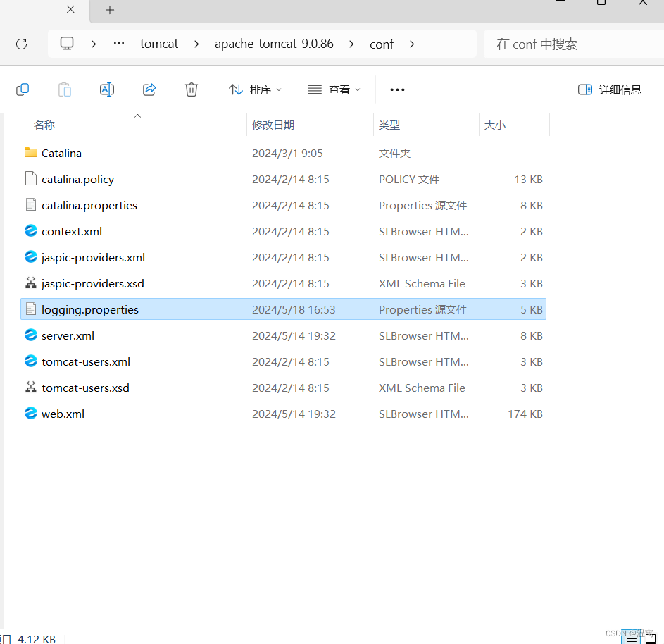This screenshot has height=644, width=664.
Task: Select the catalina.properties file icon
Action: coord(31,204)
